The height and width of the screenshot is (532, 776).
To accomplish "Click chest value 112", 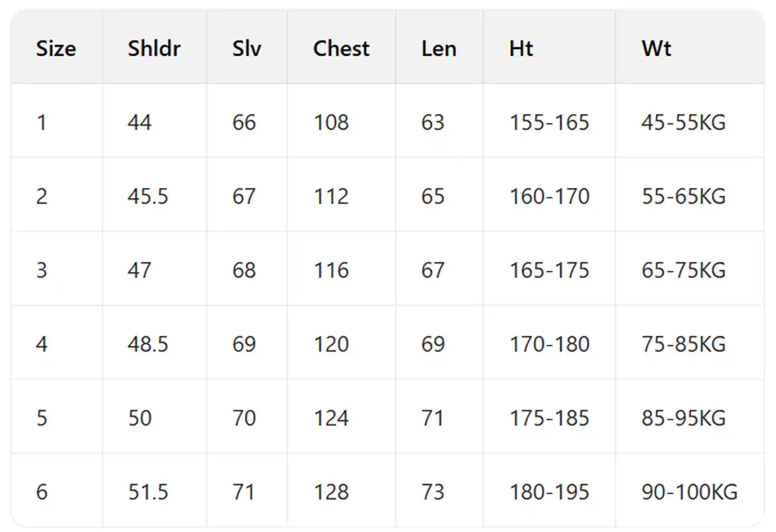I will click(331, 197).
